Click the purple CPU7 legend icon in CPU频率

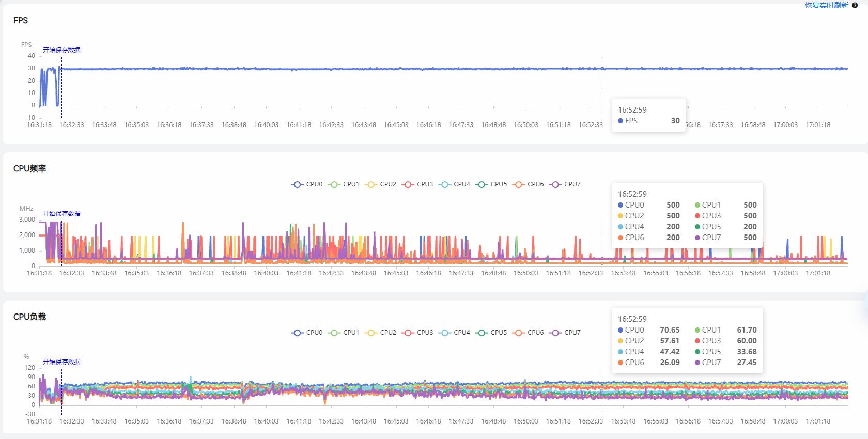pos(555,184)
